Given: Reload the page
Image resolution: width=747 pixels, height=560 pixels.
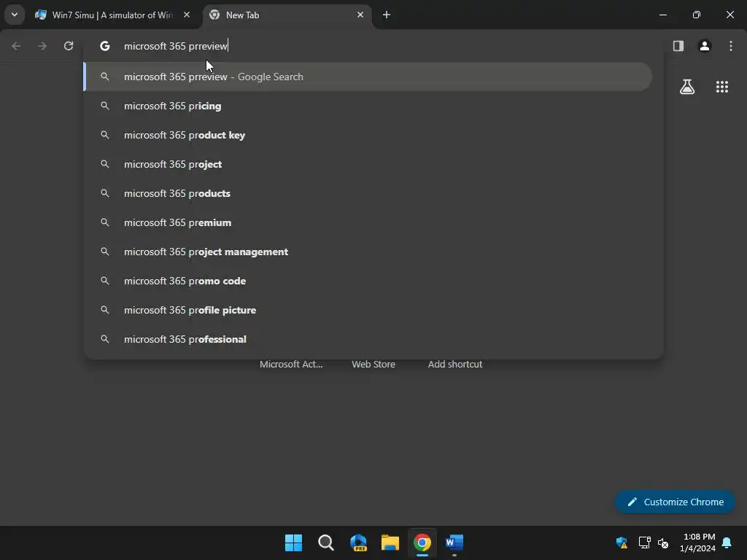Looking at the screenshot, I should 69,46.
